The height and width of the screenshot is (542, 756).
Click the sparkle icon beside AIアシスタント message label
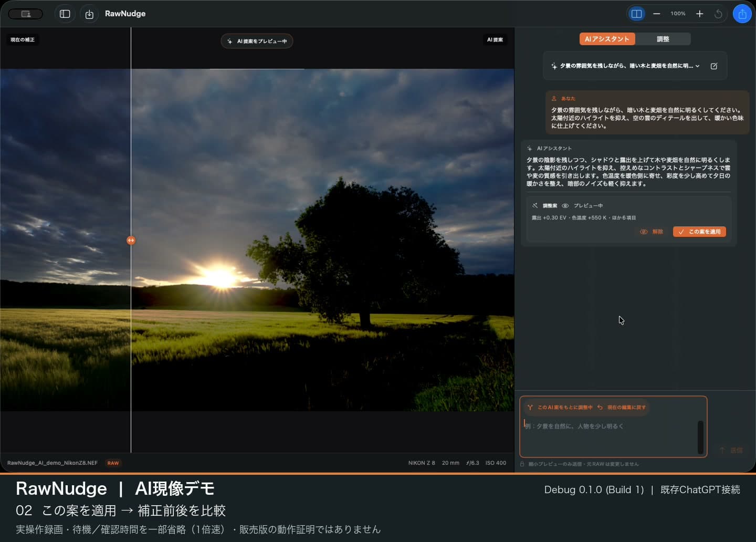point(529,148)
